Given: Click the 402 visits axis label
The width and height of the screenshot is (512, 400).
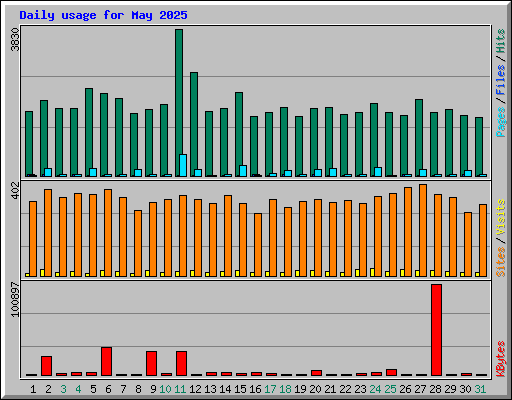Looking at the screenshot, I should click(x=15, y=191).
